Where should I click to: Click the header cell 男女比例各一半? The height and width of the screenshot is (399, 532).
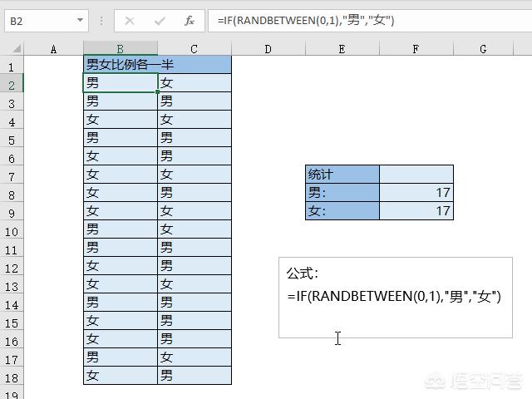pos(157,65)
